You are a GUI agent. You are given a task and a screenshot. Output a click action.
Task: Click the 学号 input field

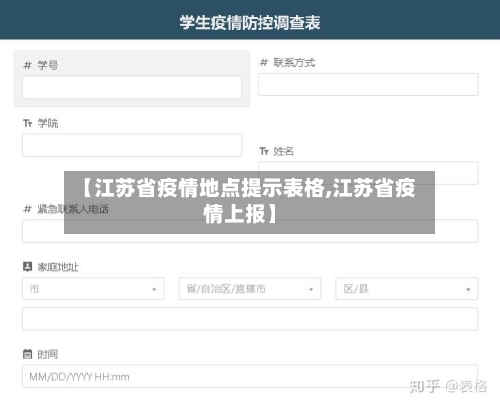point(132,87)
